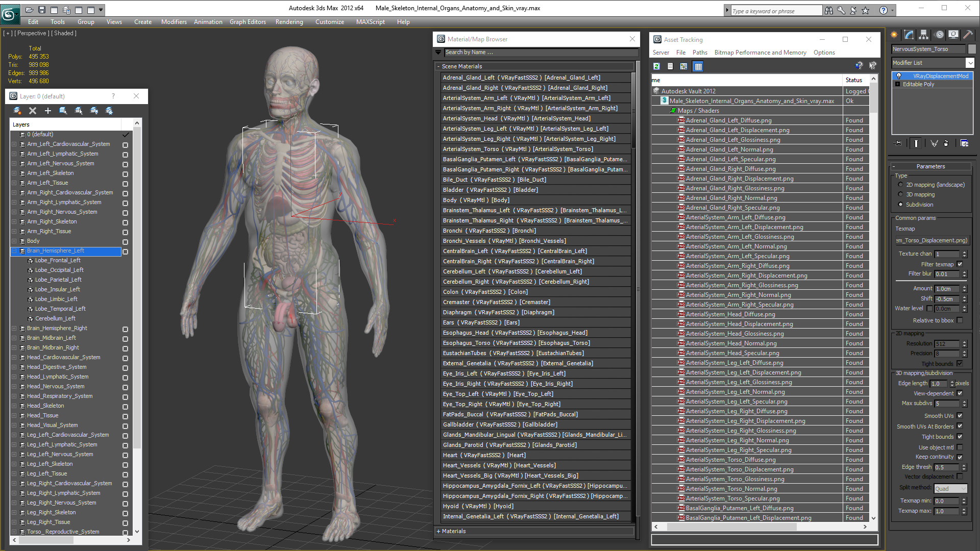Open the Modifiers menu
This screenshot has height=551, width=980.
tap(174, 22)
